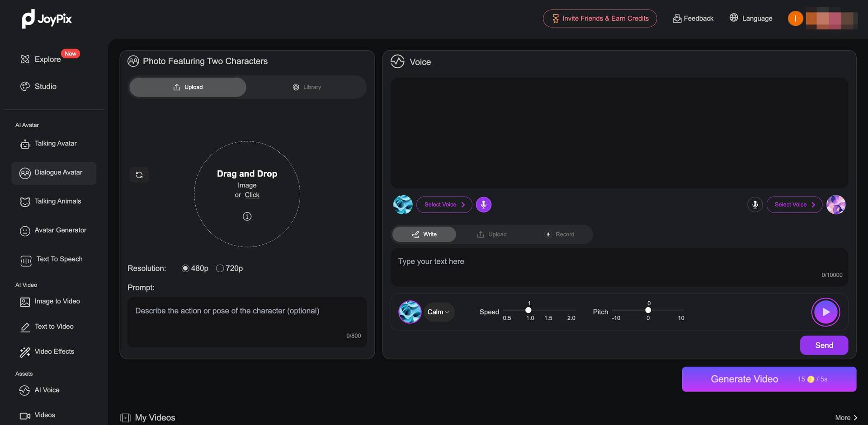Click the refresh icon beside the upload area
The height and width of the screenshot is (425, 868).
tap(139, 175)
